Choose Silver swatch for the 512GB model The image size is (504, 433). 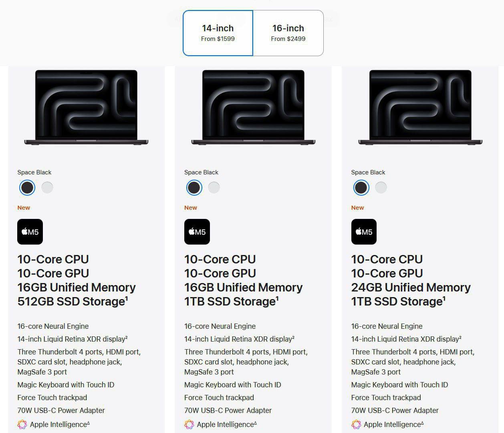point(47,187)
